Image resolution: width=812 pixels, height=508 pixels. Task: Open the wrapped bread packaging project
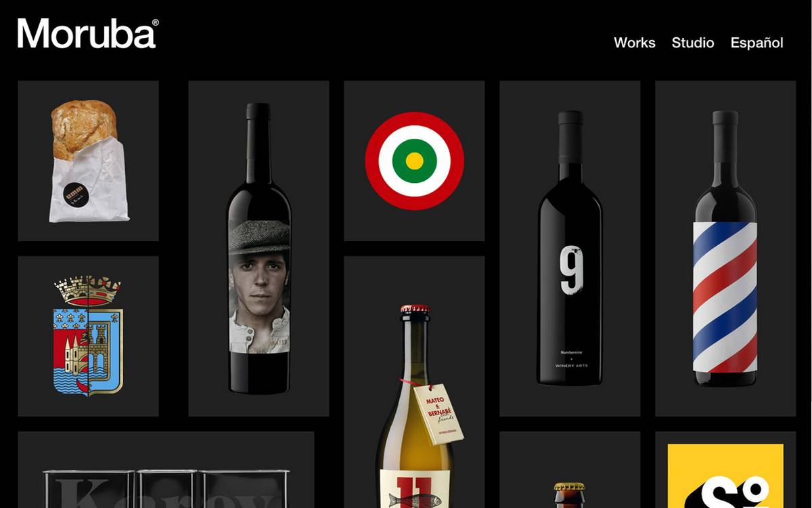pos(88,161)
